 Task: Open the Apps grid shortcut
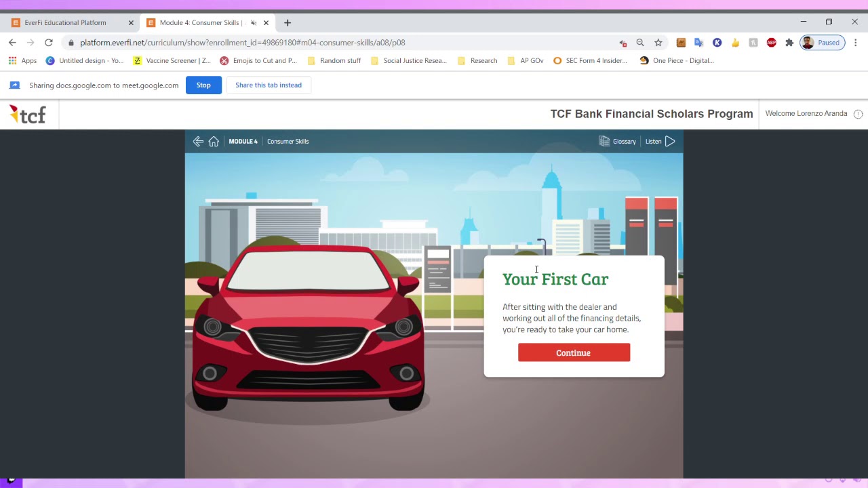pyautogui.click(x=23, y=60)
